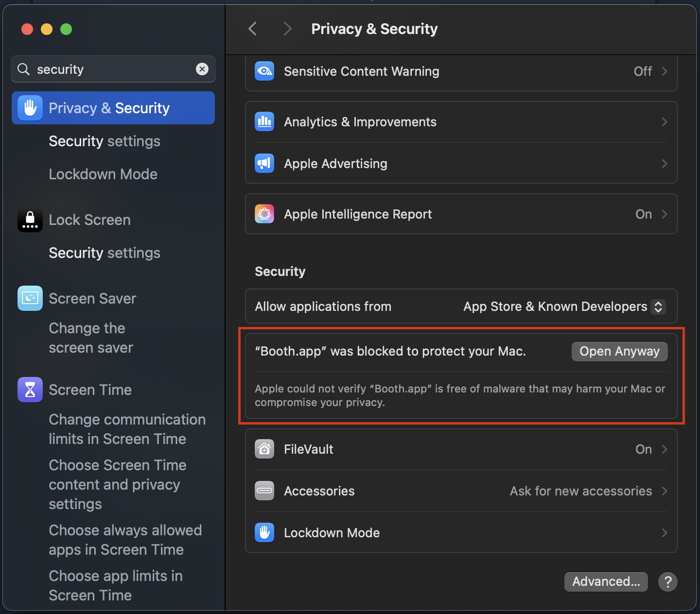Click the Privacy & Security hand icon in sidebar
This screenshot has width=700, height=614.
coord(30,108)
